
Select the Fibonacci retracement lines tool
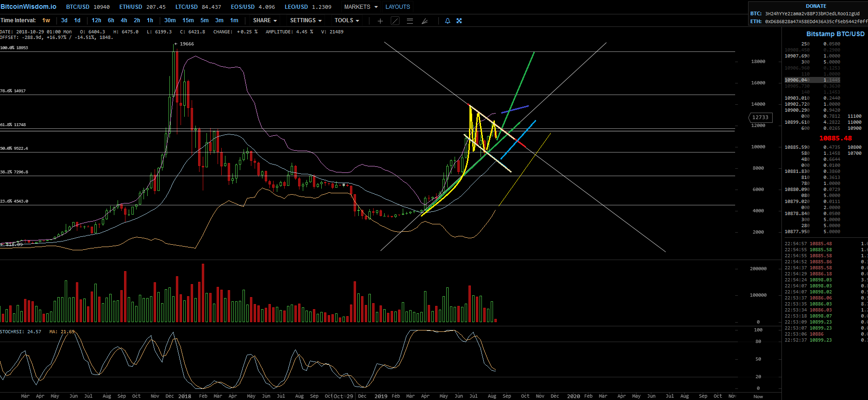tap(410, 21)
